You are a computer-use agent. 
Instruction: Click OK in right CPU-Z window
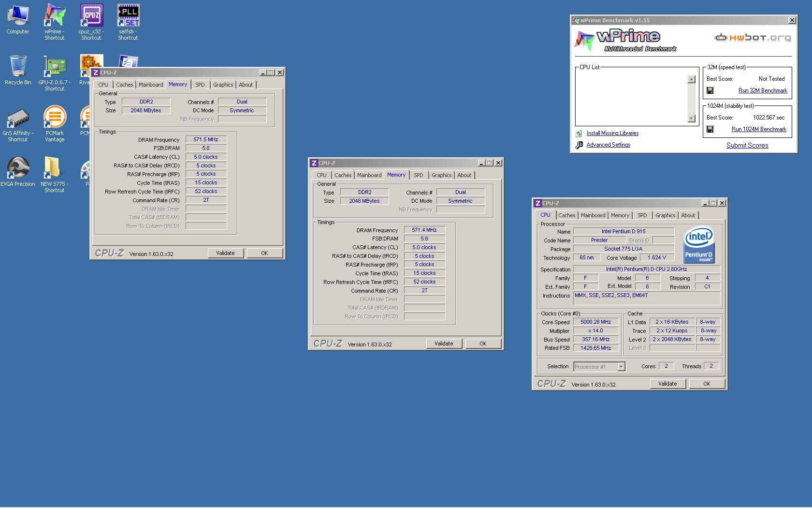point(707,384)
